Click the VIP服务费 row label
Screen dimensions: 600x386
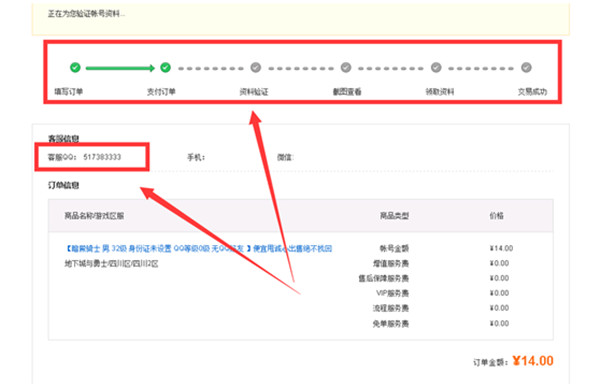point(392,293)
